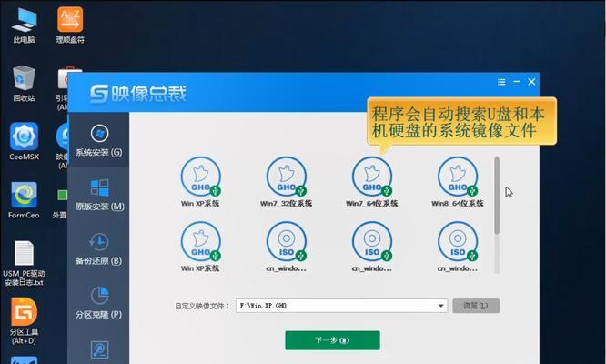Launch the CeoMSX desktop app

(x=24, y=141)
